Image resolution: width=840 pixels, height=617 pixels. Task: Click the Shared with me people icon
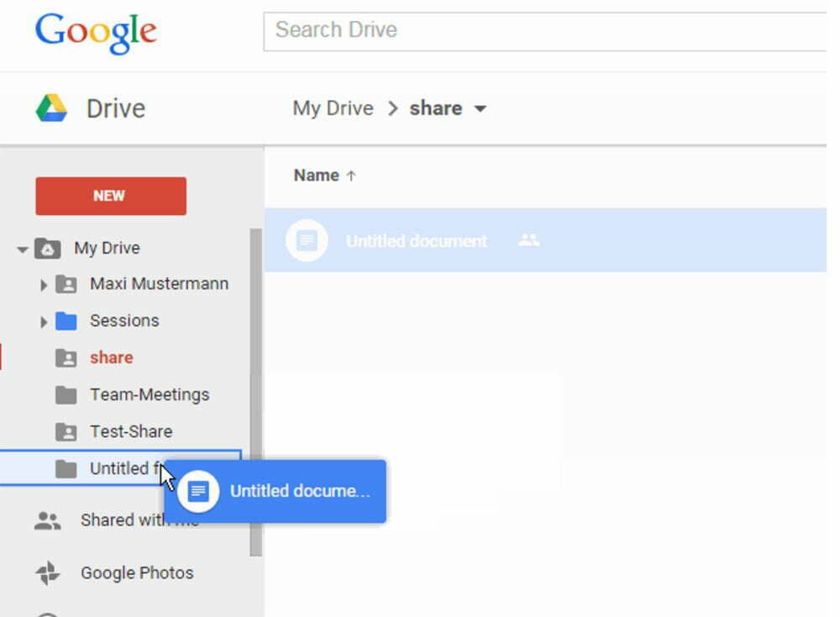[48, 520]
